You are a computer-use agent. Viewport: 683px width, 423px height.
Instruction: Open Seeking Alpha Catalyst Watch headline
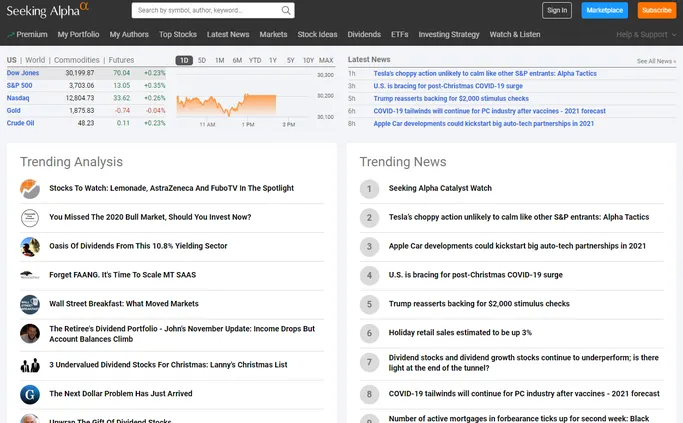click(440, 188)
